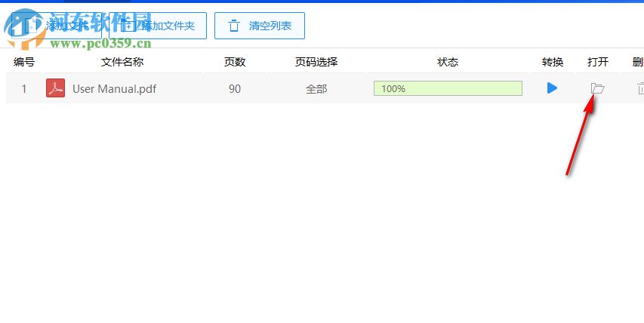
Task: Click row number 1
Action: pyautogui.click(x=24, y=88)
